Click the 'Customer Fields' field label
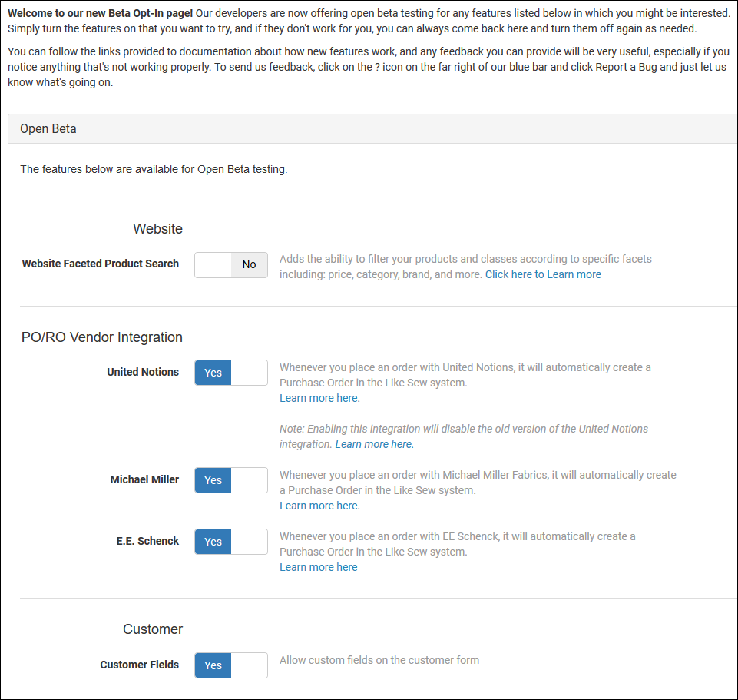This screenshot has height=700, width=738. pos(139,665)
